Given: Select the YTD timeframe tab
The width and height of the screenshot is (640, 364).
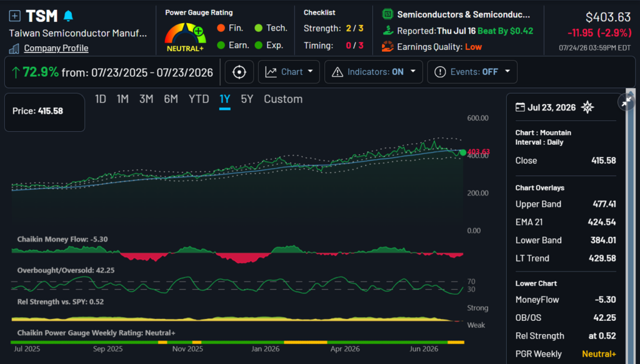Looking at the screenshot, I should pos(199,99).
